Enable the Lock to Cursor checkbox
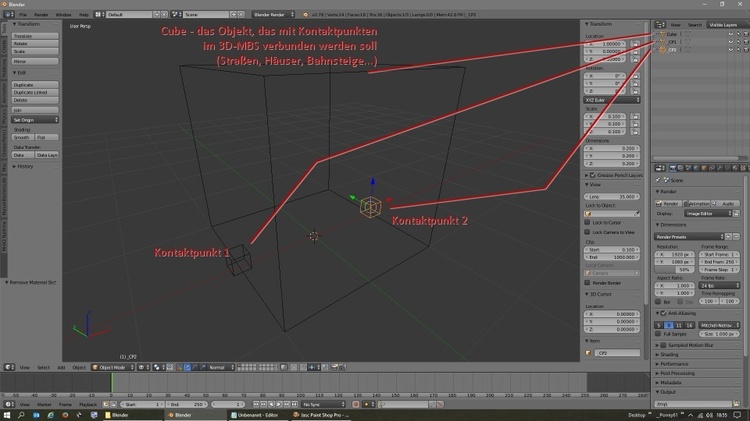This screenshot has height=421, width=750. pos(587,222)
